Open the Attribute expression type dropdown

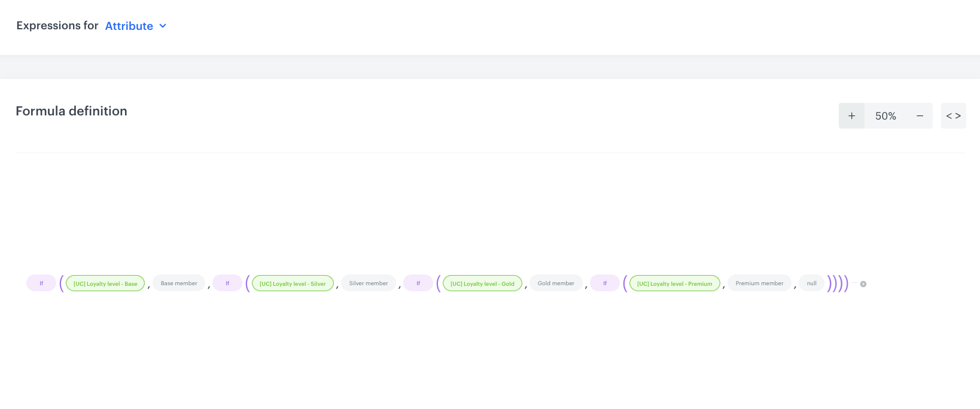pos(129,26)
